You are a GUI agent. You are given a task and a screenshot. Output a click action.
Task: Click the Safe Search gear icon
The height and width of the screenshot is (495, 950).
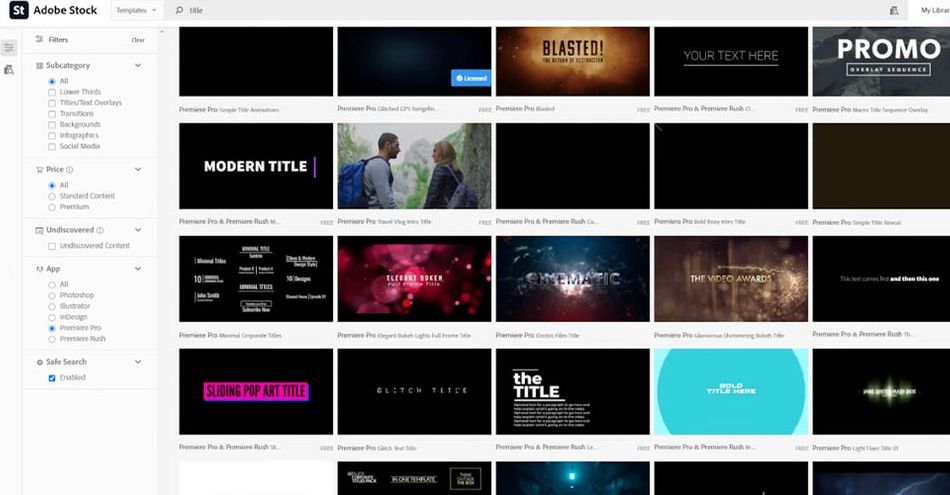[x=39, y=362]
